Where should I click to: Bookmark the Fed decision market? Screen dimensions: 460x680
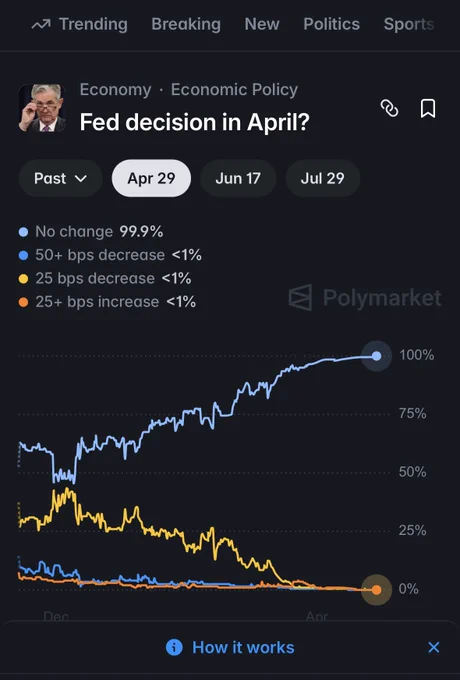428,108
